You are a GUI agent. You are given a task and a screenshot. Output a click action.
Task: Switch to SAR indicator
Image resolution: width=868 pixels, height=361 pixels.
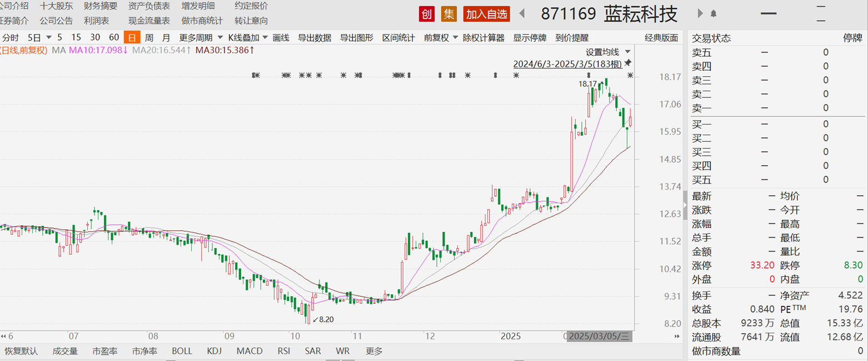pyautogui.click(x=313, y=351)
